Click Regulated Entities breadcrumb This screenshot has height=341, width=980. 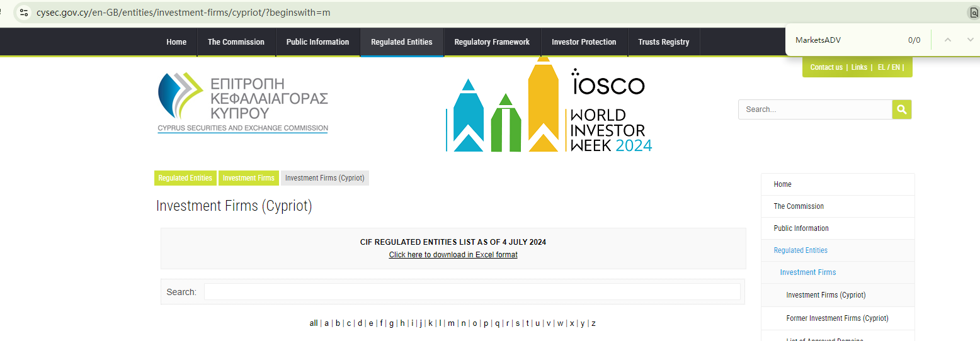(x=185, y=178)
